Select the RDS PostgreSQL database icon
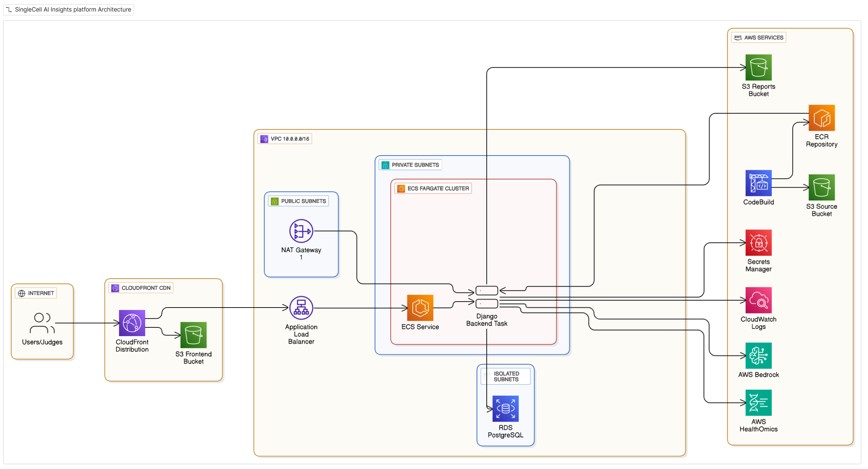 [505, 409]
